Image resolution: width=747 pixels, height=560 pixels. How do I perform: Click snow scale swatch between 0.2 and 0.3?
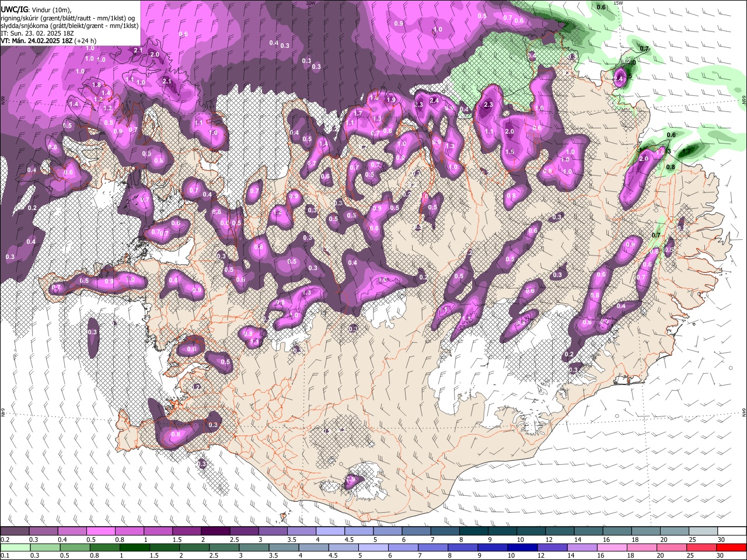point(15,531)
